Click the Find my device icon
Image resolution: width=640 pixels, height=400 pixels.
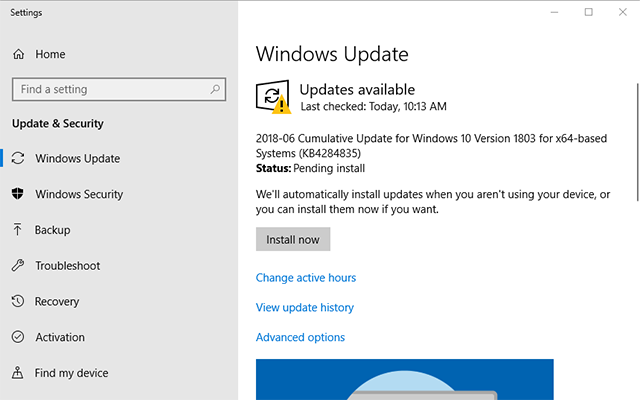point(18,373)
